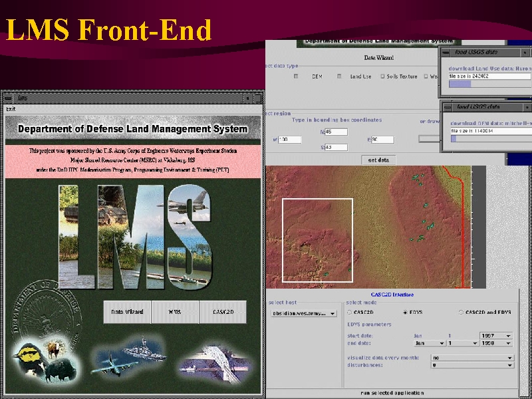Click the 'download Land Use data' label

[x=490, y=68]
